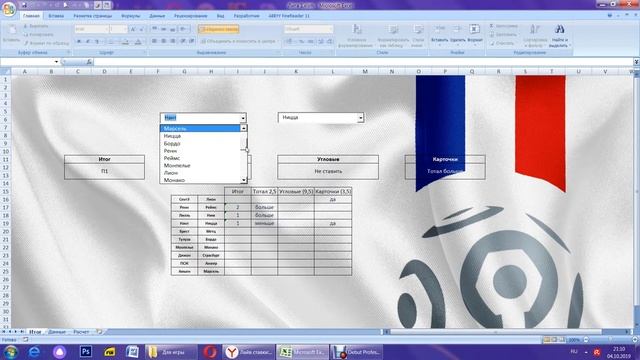The image size is (640, 360).
Task: Toggle italic formatting in the Font group
Action: pyautogui.click(x=88, y=41)
